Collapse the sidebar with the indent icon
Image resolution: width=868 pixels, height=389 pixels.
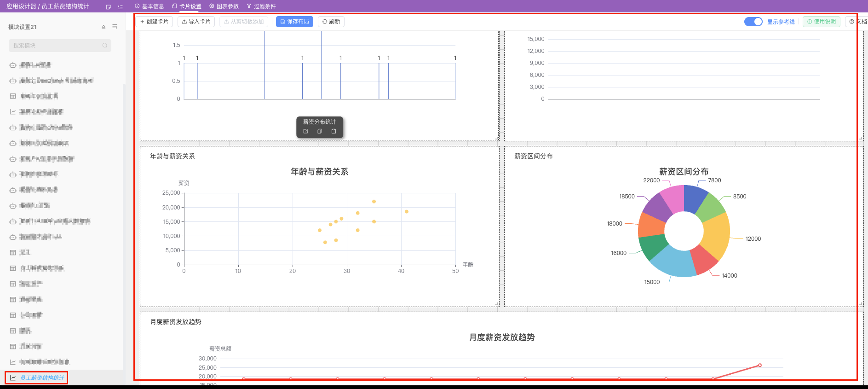(120, 7)
